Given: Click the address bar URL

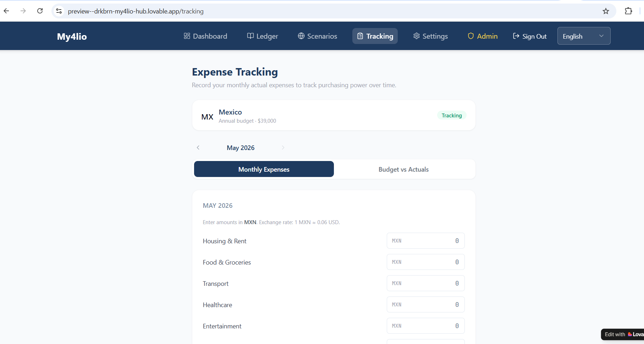Looking at the screenshot, I should tap(136, 11).
